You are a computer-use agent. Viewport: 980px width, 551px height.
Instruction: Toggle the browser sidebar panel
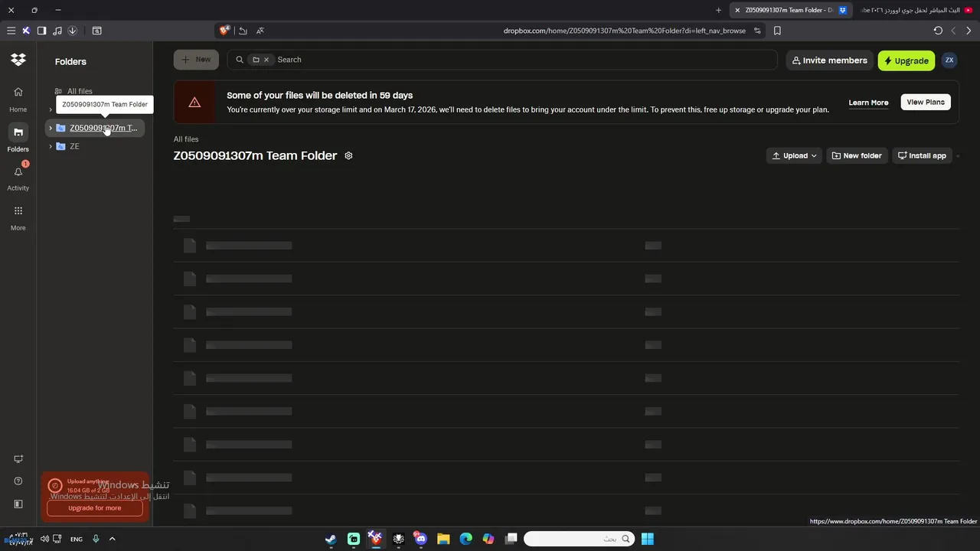coord(41,31)
